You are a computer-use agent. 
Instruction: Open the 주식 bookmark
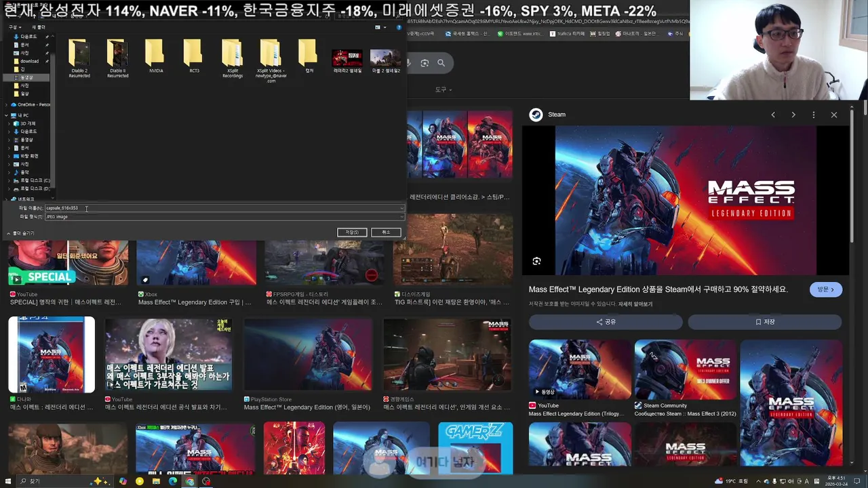click(x=676, y=33)
